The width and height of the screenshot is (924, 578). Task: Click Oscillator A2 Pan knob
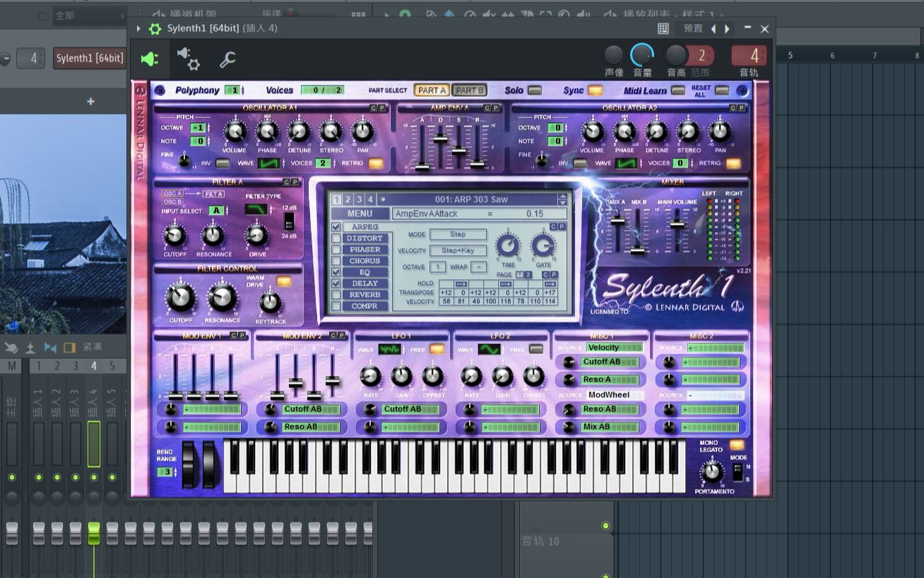point(720,131)
